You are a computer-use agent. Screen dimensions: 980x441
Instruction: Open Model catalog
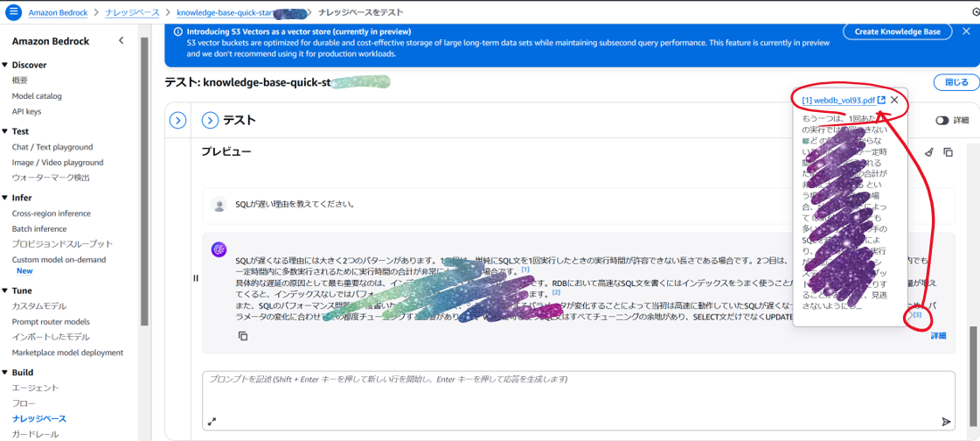pos(37,95)
